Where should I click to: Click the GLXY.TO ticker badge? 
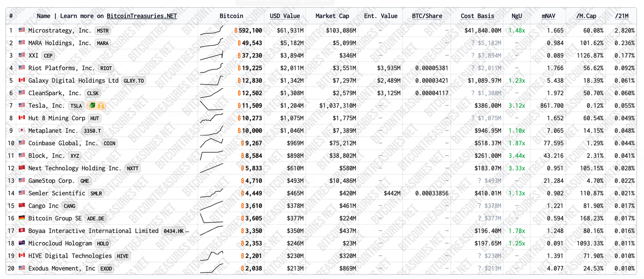pos(134,81)
